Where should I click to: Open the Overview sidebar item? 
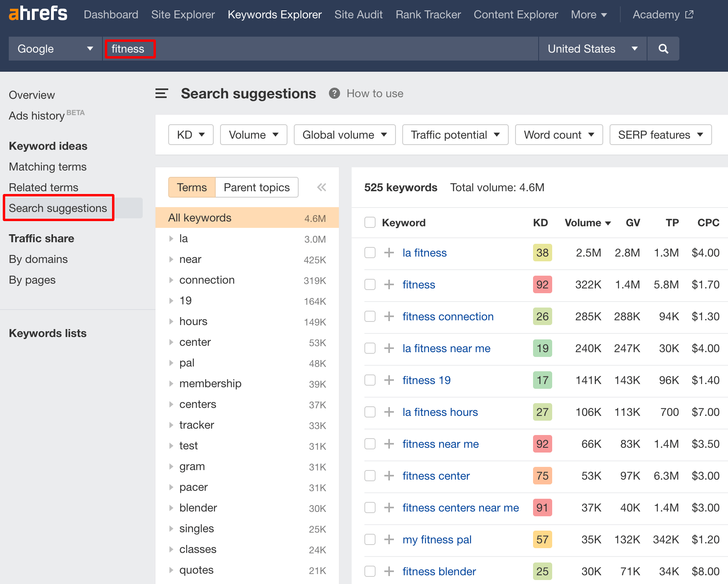pos(32,95)
